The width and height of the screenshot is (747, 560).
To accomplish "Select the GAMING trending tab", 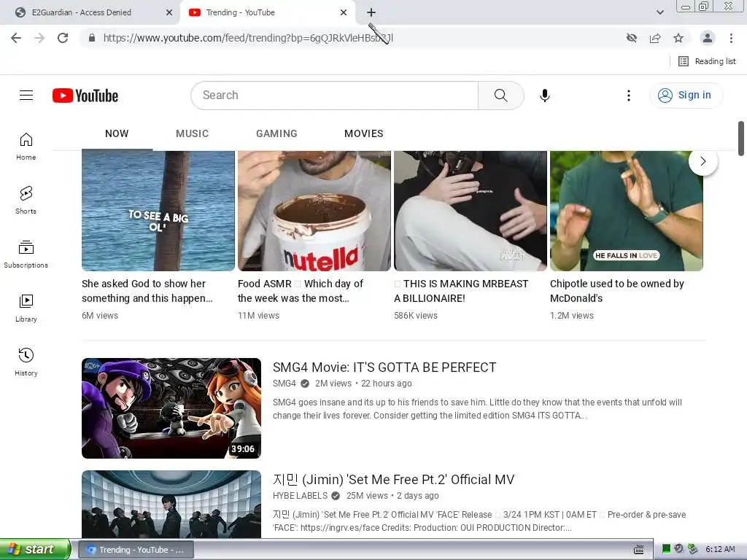I will (276, 134).
